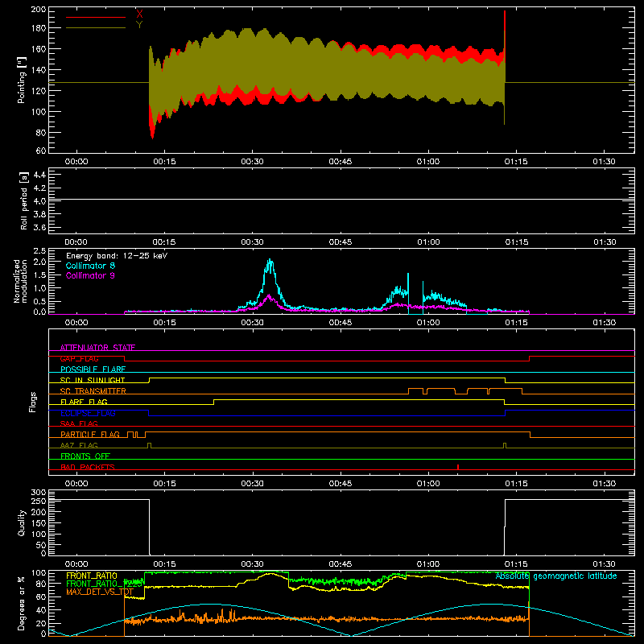Click the Roll period [s] axis title
644x644 pixels.
pos(24,200)
